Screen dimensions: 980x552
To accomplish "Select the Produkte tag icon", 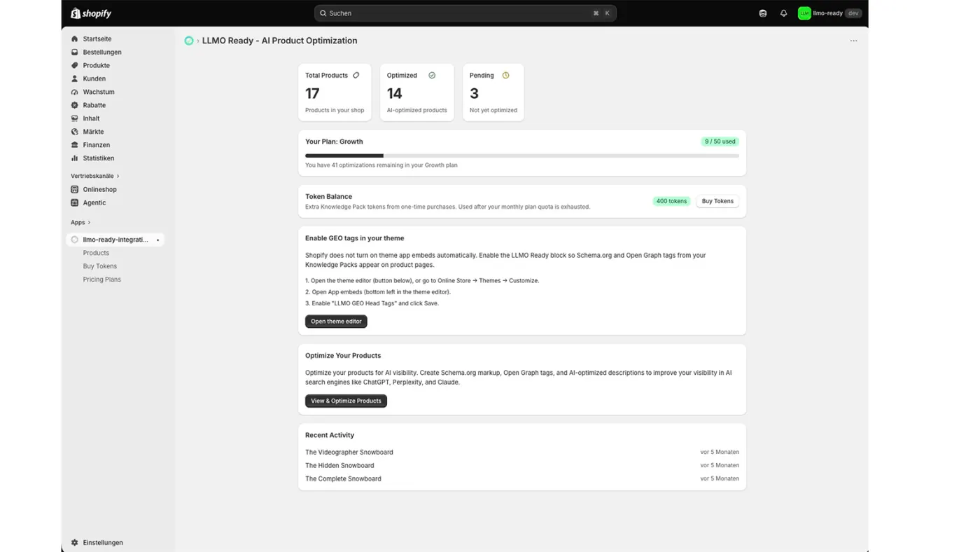I will pos(75,66).
